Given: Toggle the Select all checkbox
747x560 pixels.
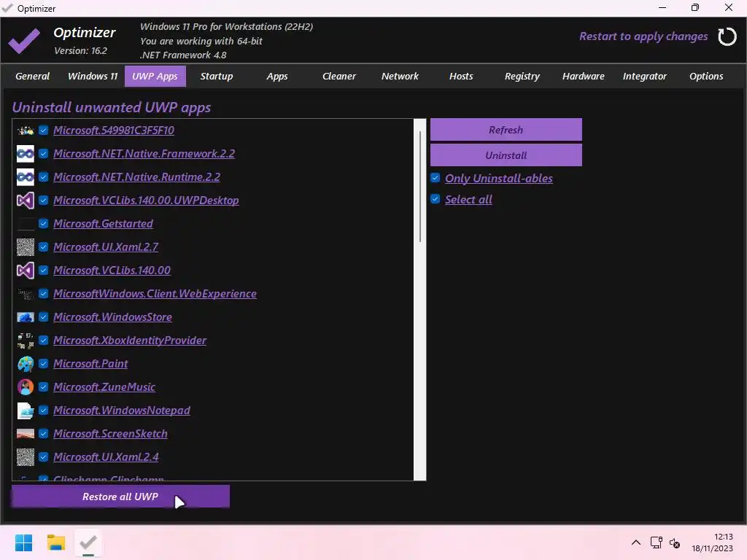Looking at the screenshot, I should click(435, 198).
